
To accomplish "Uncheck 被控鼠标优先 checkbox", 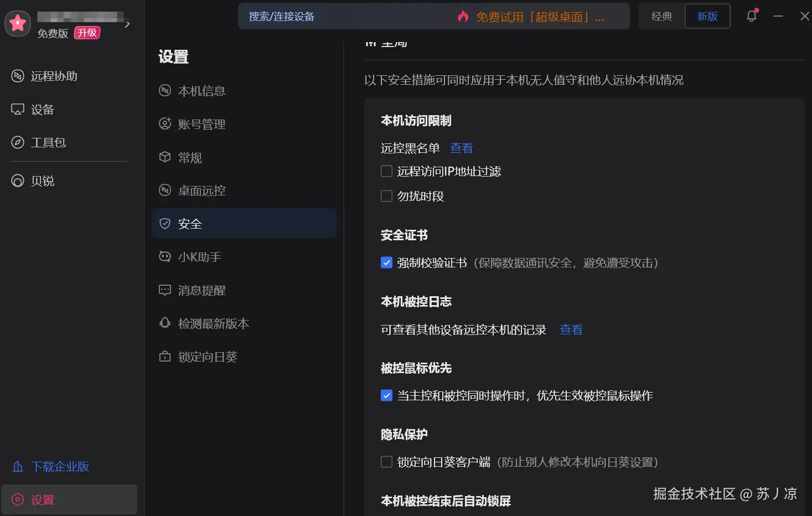I will pos(387,395).
